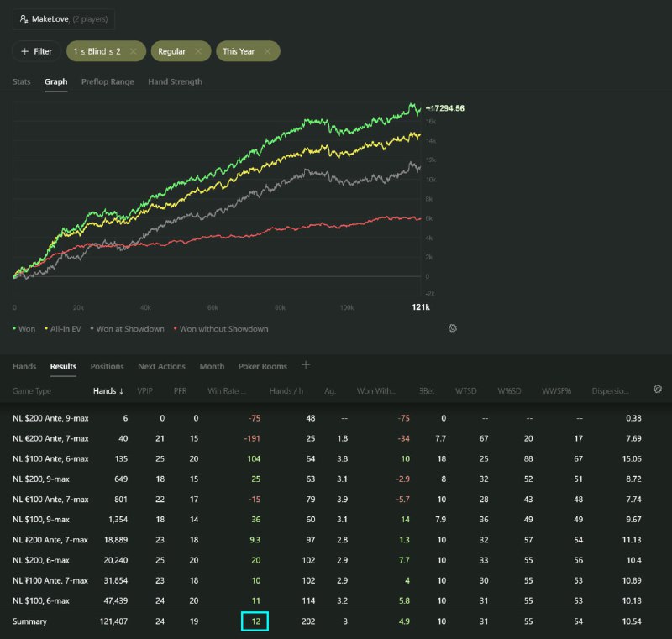Click the player icon beside MakeLove
672x639 pixels.
(x=24, y=18)
